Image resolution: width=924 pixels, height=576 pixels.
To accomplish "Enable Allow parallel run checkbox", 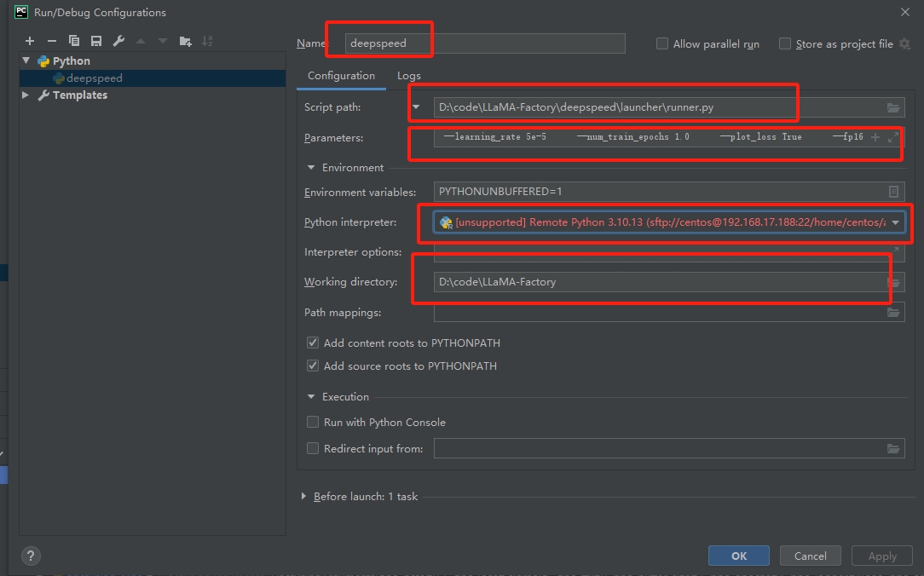I will pyautogui.click(x=662, y=44).
